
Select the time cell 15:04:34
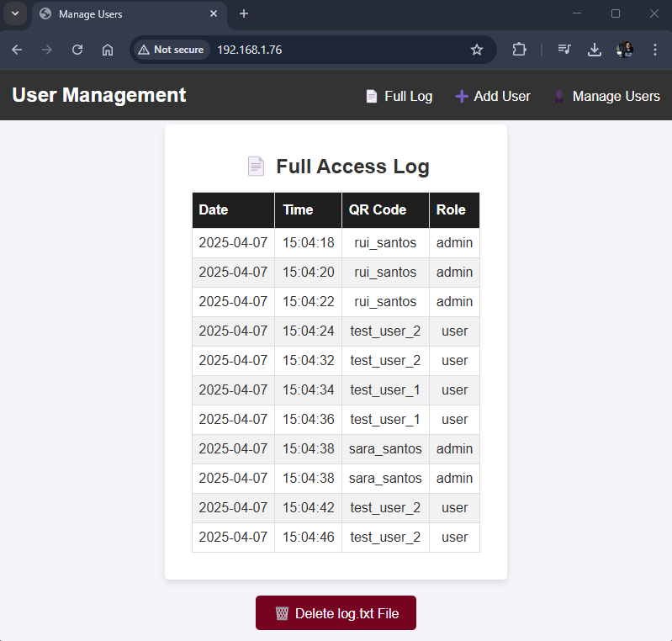point(308,390)
